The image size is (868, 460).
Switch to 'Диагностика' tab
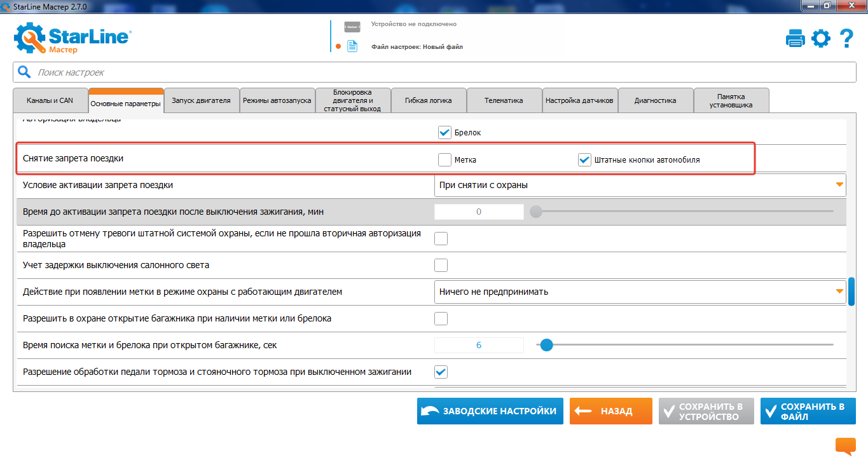(x=656, y=100)
